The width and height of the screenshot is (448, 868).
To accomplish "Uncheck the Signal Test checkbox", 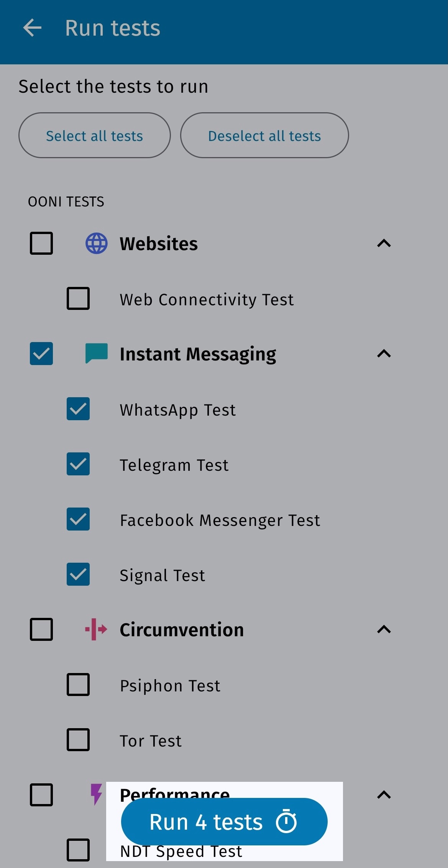I will pyautogui.click(x=78, y=574).
